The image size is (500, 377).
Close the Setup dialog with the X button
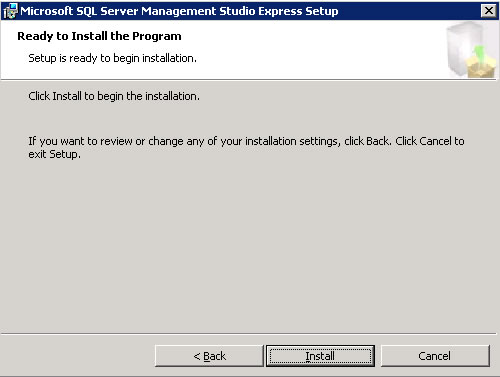click(489, 11)
